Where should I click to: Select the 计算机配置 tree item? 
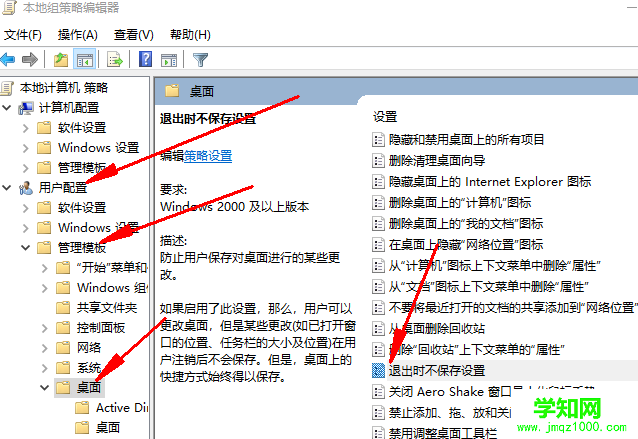click(x=69, y=108)
